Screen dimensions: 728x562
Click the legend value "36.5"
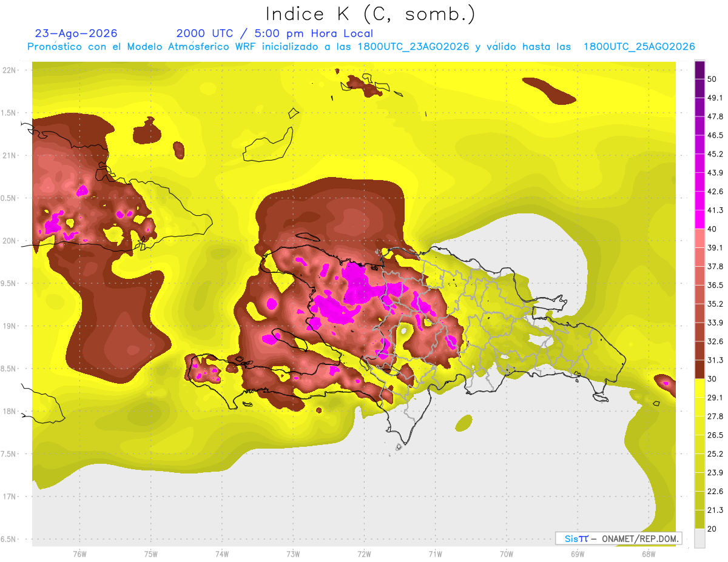point(715,286)
